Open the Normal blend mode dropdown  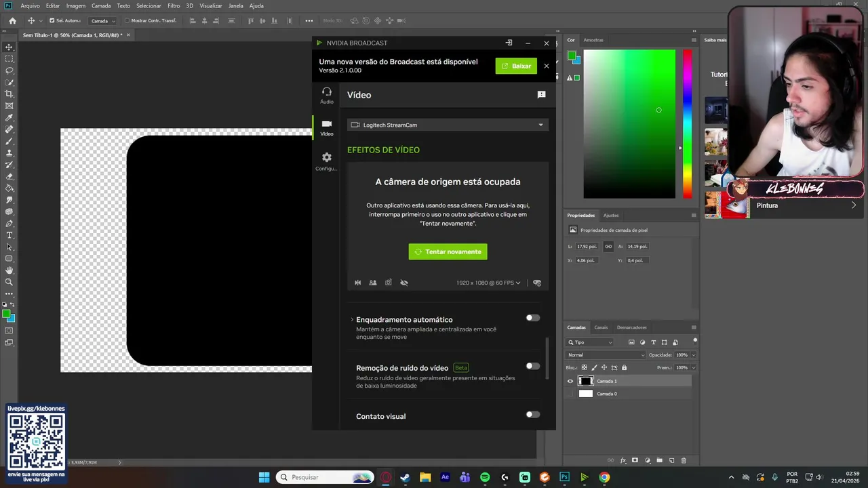pyautogui.click(x=606, y=354)
